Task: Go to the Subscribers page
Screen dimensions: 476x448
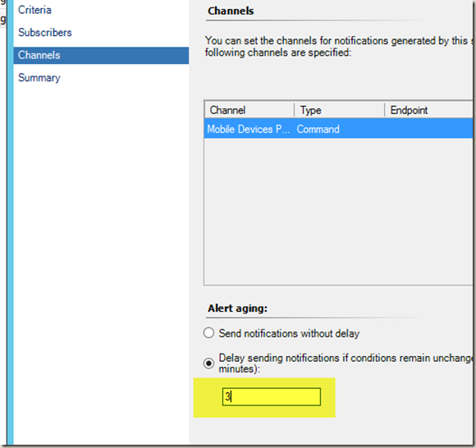Action: tap(45, 33)
